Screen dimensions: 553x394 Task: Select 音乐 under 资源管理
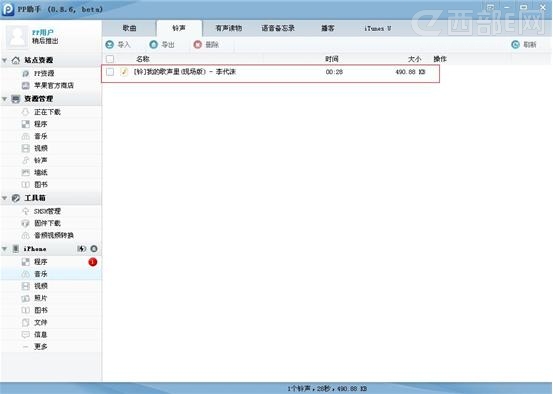(x=51, y=136)
